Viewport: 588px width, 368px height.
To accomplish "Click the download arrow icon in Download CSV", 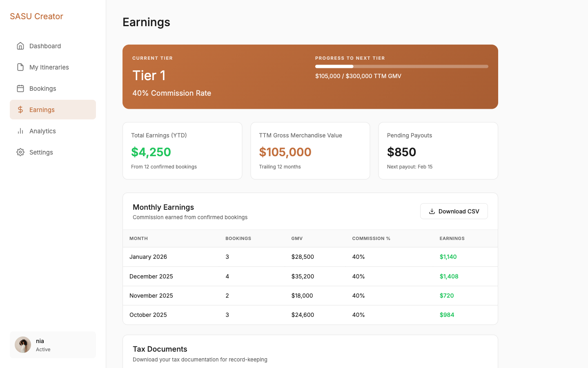I will (431, 211).
